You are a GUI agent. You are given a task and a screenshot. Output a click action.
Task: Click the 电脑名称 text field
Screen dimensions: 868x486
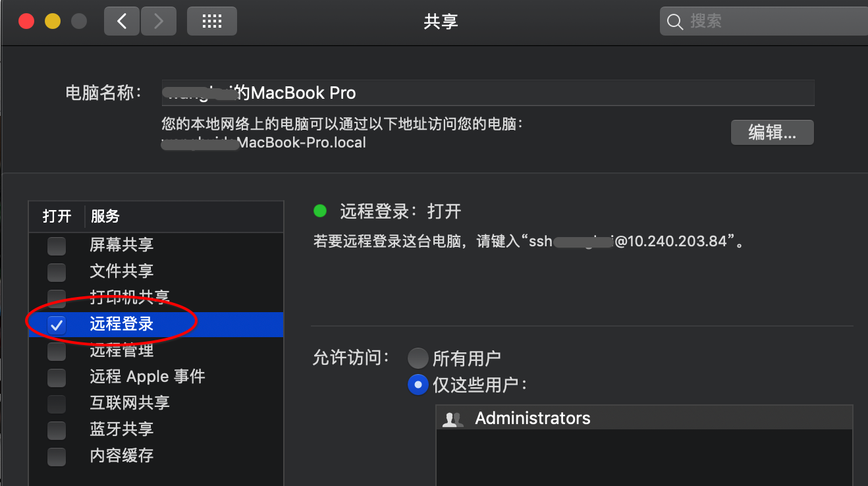click(x=488, y=93)
